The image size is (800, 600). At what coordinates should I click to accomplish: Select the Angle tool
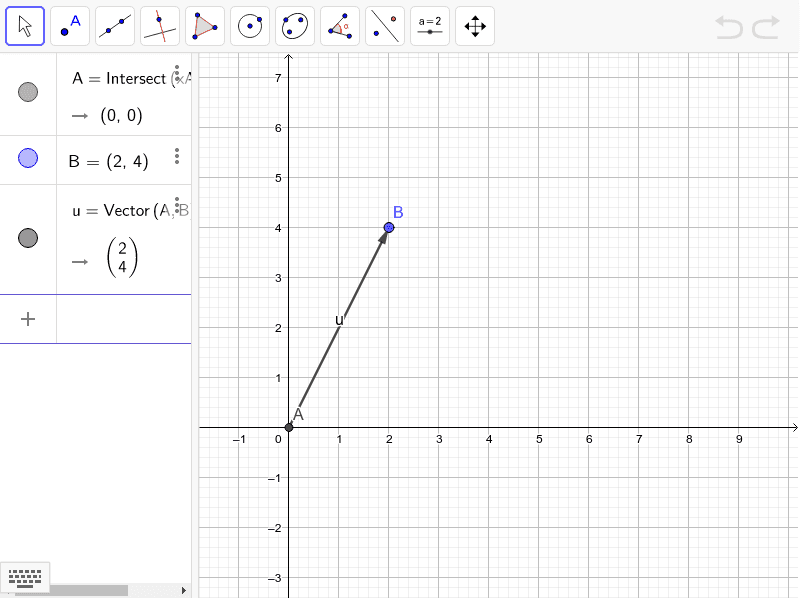[x=339, y=25]
